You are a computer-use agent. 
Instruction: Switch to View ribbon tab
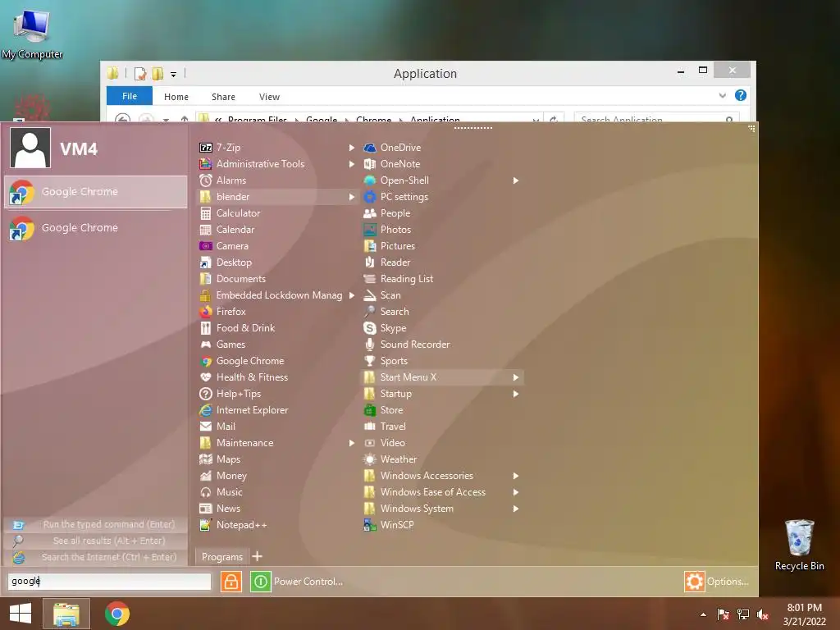coord(269,97)
